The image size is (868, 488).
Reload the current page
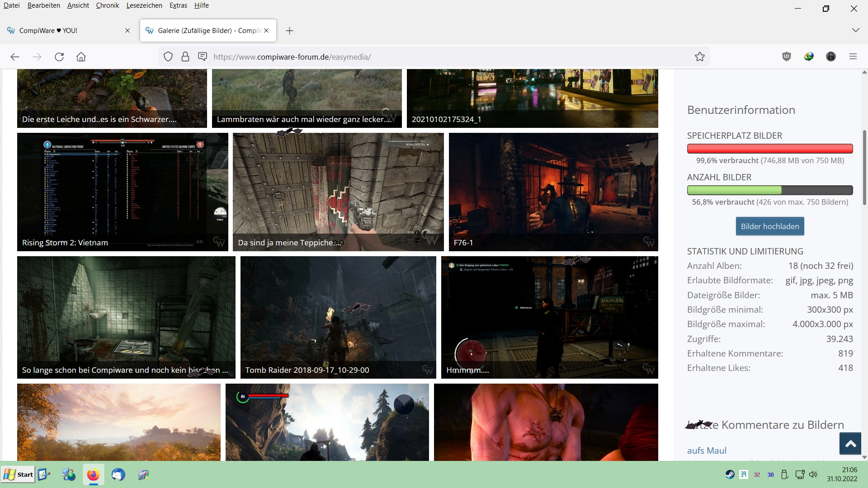pos(59,57)
